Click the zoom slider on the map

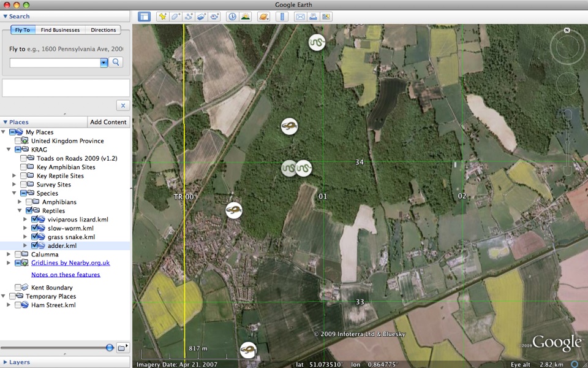point(567,143)
